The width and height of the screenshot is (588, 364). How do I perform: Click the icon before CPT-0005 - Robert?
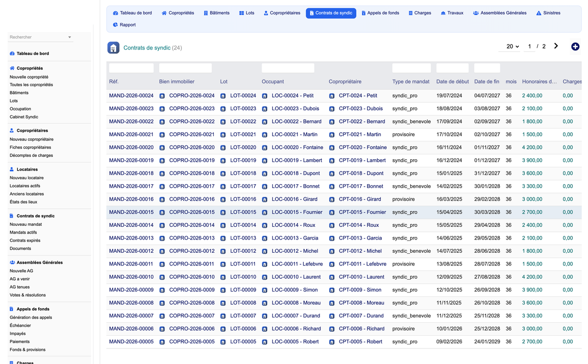coord(332,342)
